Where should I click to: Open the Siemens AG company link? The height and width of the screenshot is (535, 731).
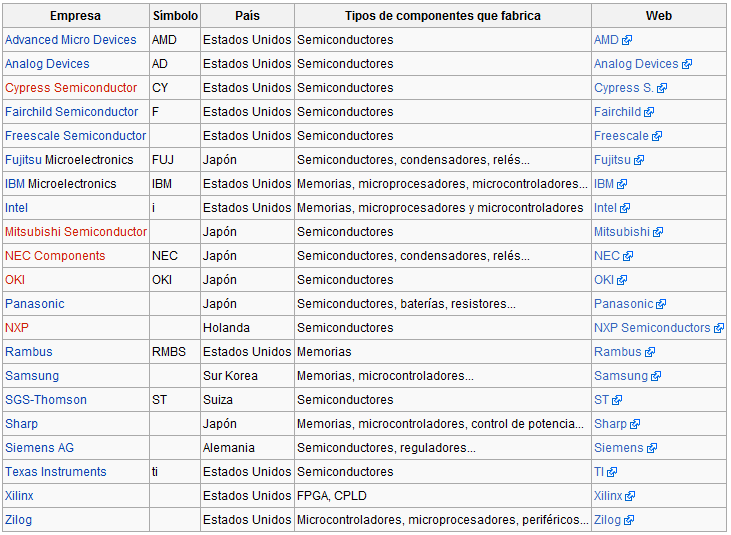pyautogui.click(x=40, y=448)
